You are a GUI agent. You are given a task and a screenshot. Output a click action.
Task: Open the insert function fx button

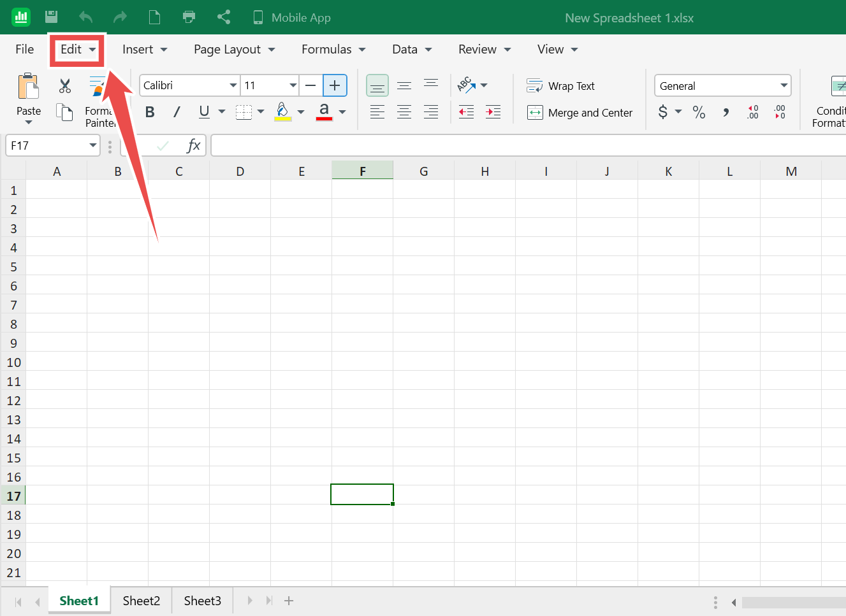pyautogui.click(x=194, y=146)
